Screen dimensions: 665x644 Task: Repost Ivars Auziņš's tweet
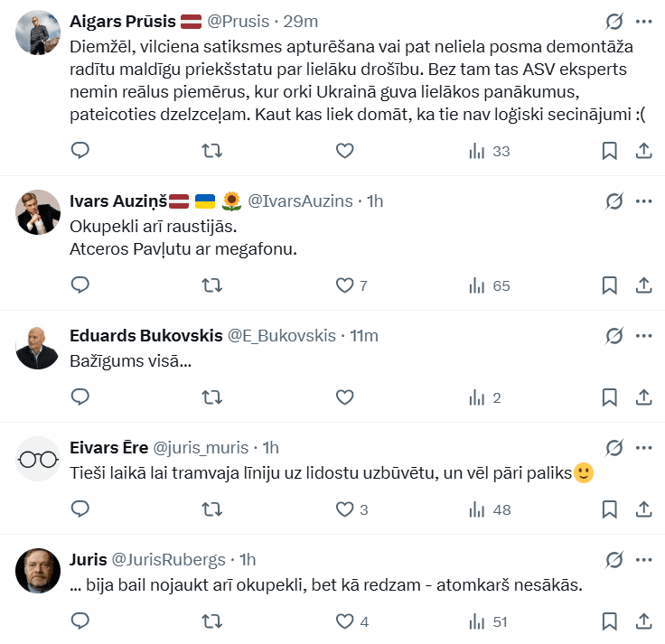(x=211, y=285)
